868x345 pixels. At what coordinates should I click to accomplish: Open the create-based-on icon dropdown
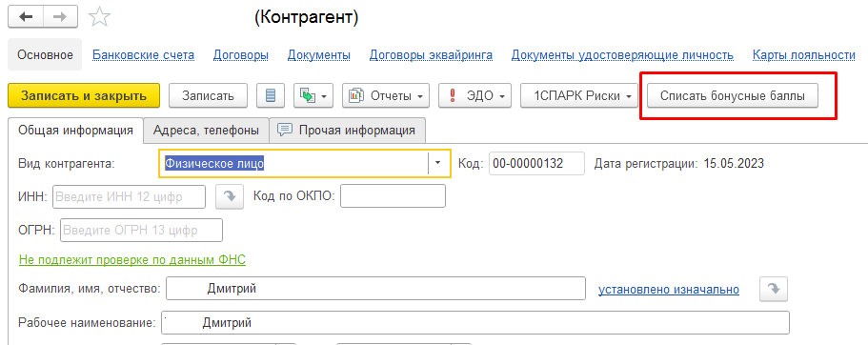tap(313, 96)
